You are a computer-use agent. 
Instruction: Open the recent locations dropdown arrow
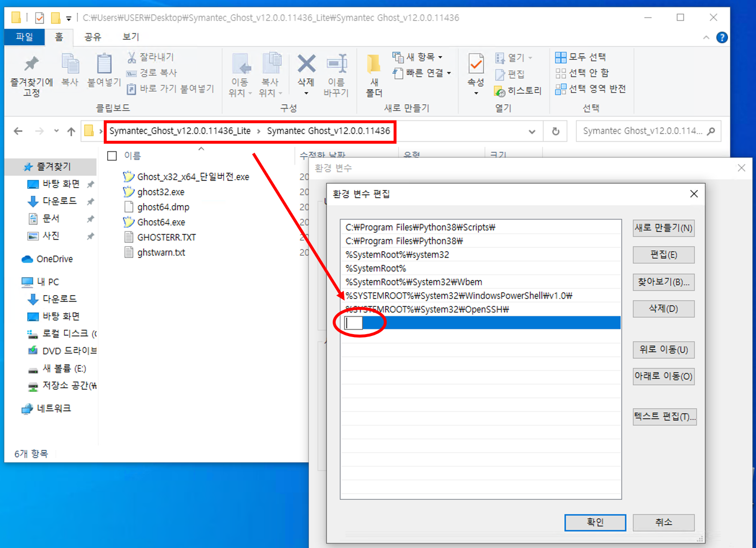click(x=57, y=131)
